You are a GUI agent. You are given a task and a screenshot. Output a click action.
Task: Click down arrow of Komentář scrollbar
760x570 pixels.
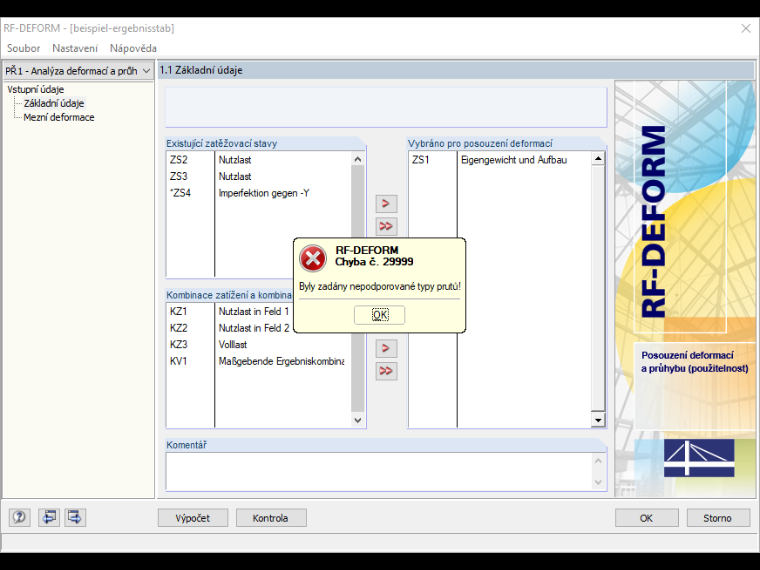pos(598,482)
